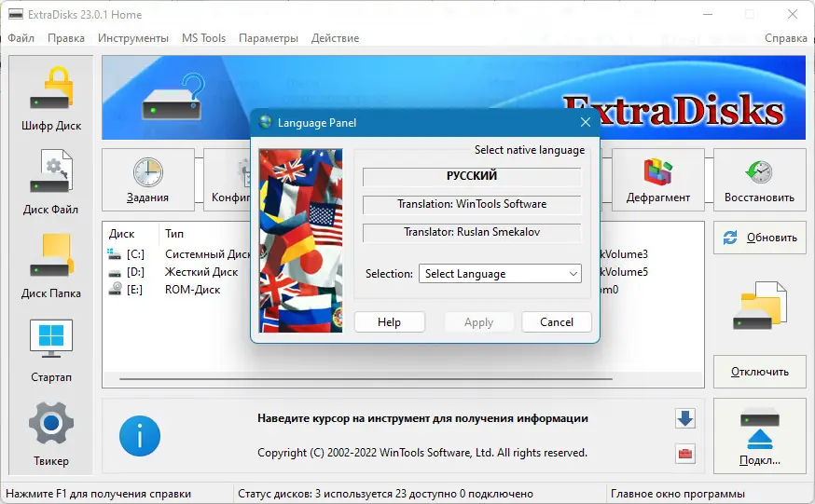
Task: Click the Отключить button
Action: coord(759,372)
